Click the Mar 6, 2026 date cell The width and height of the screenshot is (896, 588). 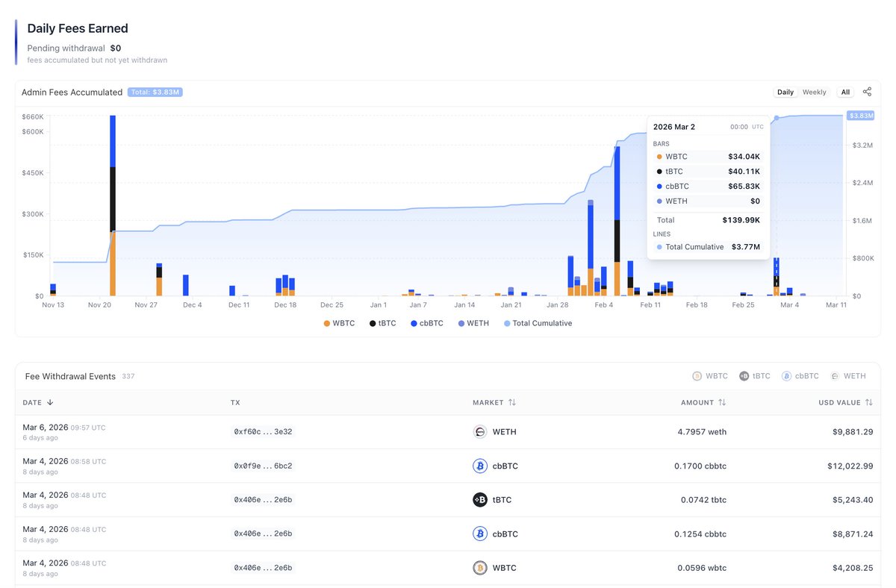point(64,431)
